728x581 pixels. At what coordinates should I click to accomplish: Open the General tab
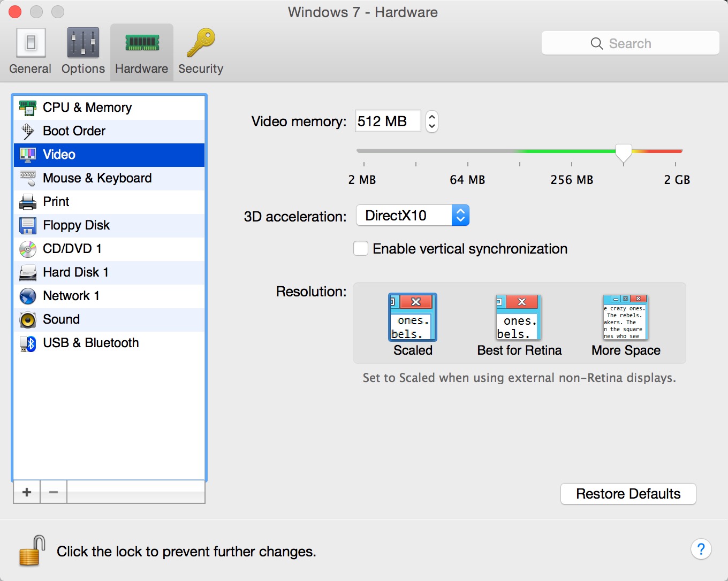click(x=31, y=51)
